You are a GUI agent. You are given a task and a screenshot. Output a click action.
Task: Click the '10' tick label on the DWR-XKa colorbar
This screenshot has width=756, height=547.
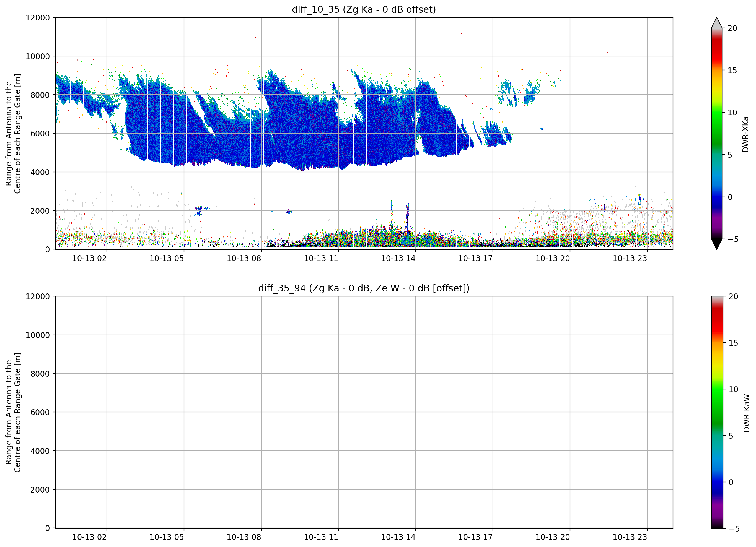tap(732, 113)
